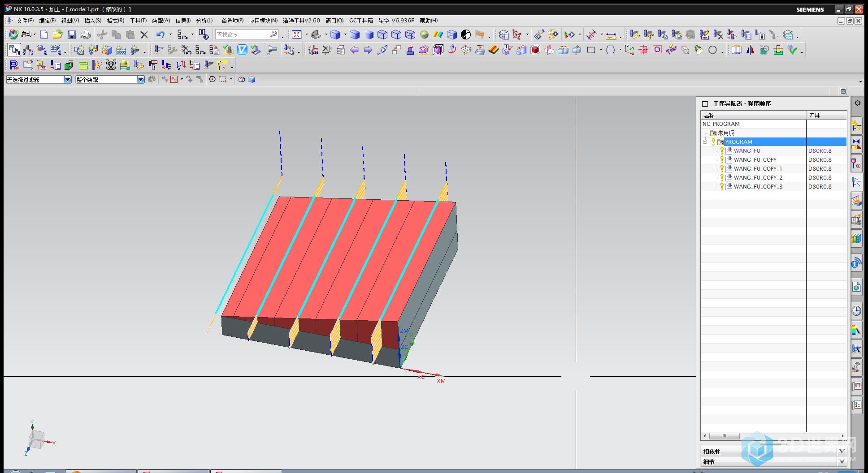Select the WANG_FU_COPY_3 operation

pos(758,186)
